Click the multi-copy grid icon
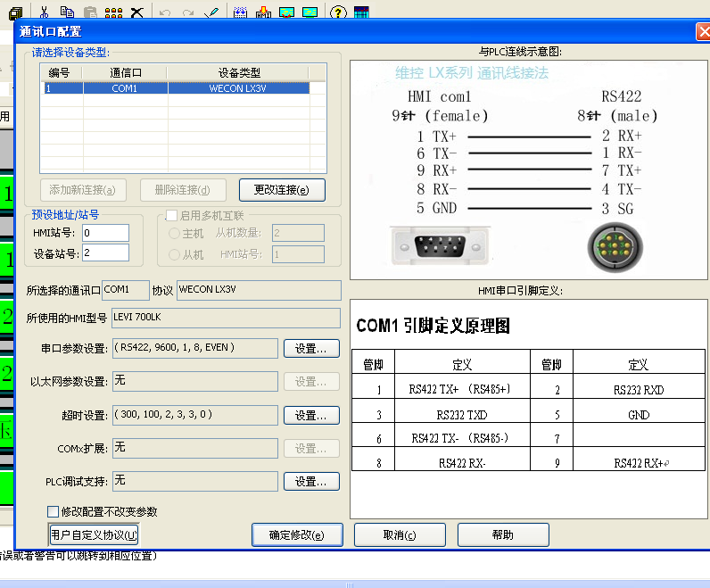 pos(113,12)
